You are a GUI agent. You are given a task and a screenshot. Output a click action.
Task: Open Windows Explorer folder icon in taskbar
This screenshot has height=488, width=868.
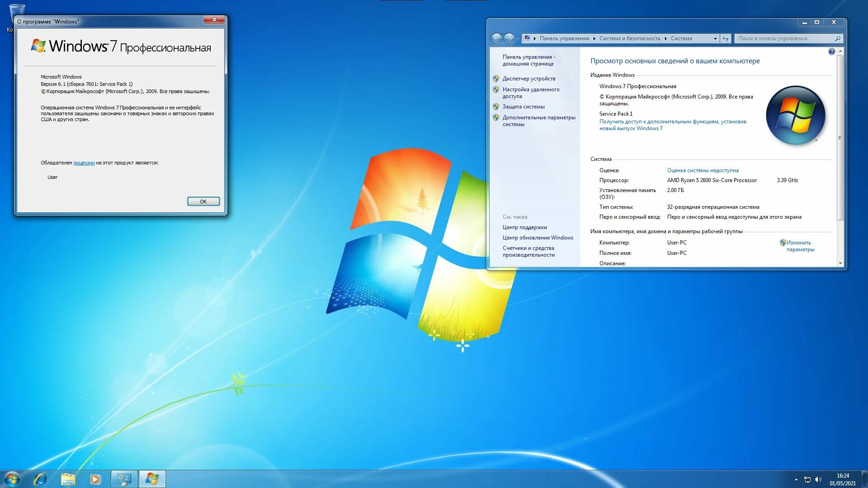click(68, 479)
